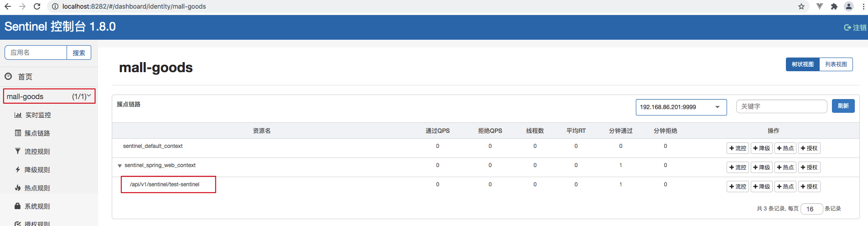Click the 分钟通过 column header
This screenshot has width=868, height=226.
(x=621, y=131)
